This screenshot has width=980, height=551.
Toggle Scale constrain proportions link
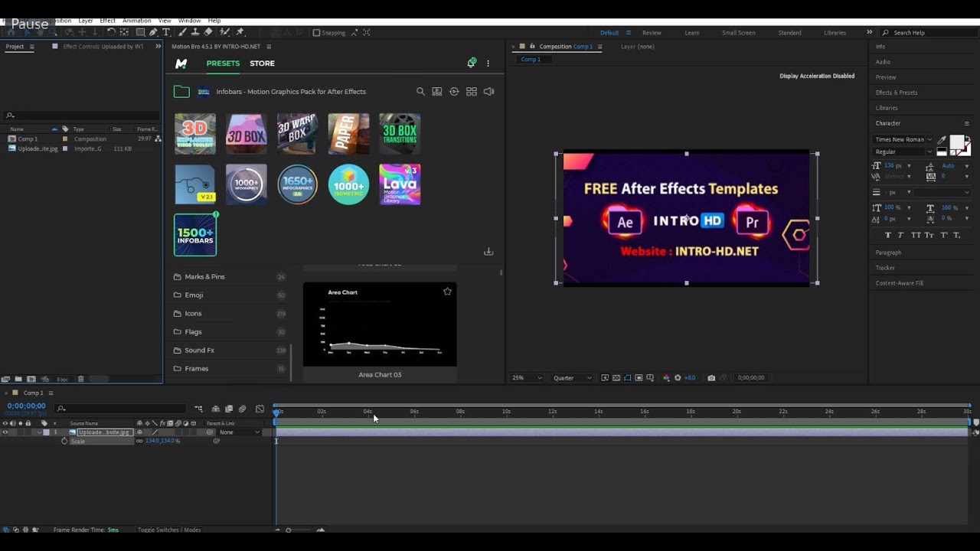[x=139, y=442]
